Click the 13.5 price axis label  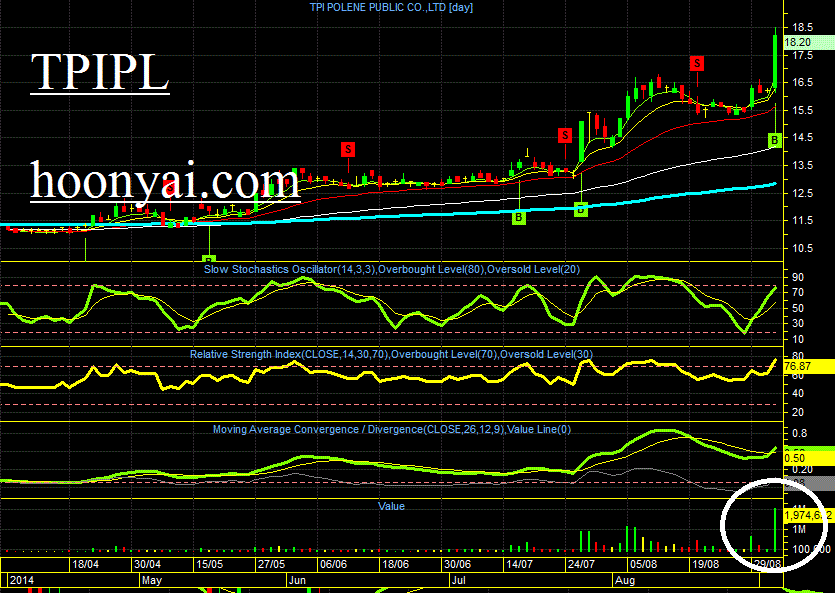click(x=803, y=166)
